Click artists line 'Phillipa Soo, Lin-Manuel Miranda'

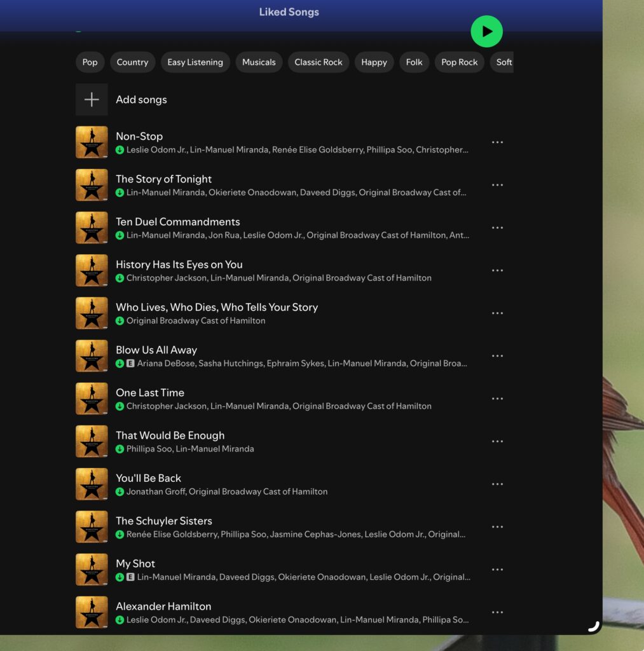click(x=190, y=449)
